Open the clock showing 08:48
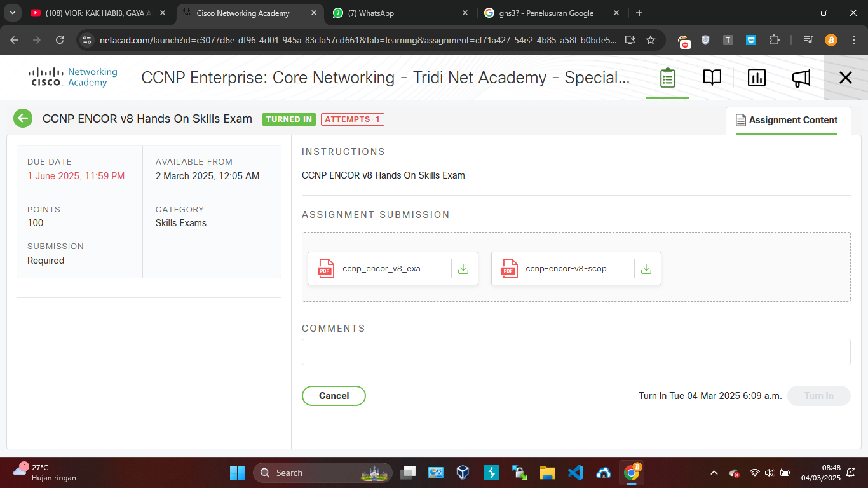 click(821, 473)
